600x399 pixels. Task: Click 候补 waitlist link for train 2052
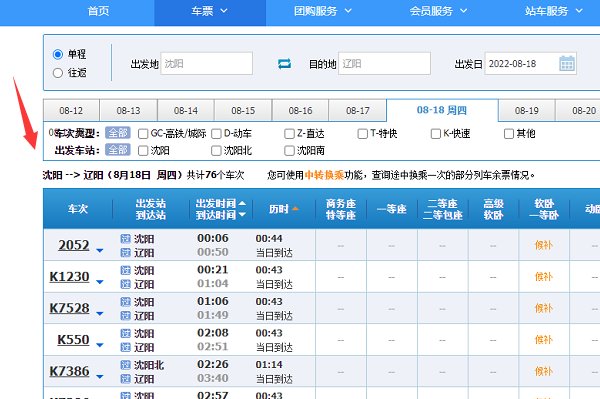544,245
